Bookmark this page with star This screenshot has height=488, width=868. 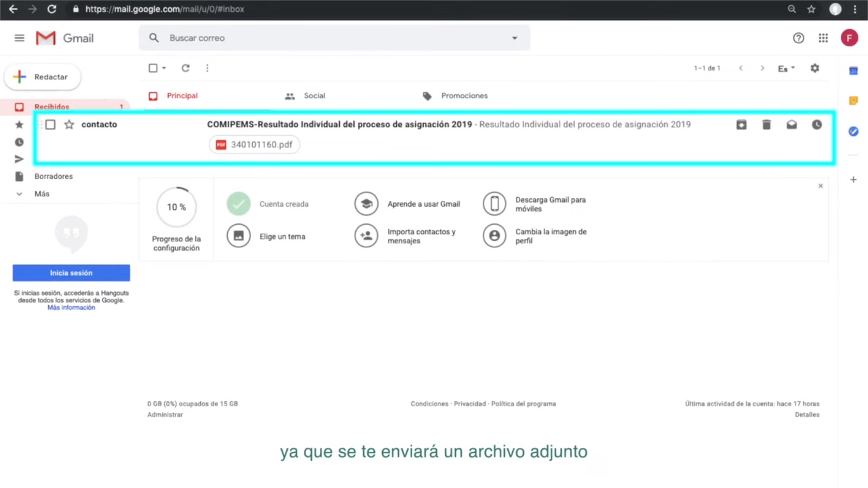811,9
